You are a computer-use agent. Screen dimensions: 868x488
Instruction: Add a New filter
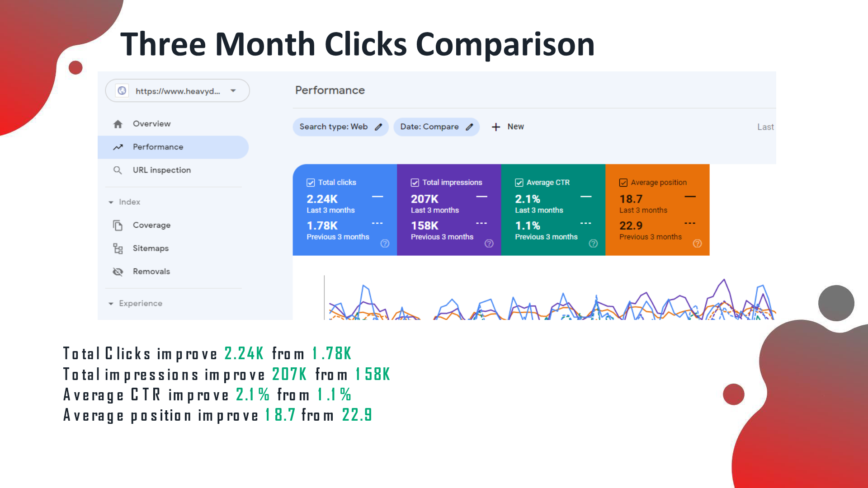click(508, 127)
